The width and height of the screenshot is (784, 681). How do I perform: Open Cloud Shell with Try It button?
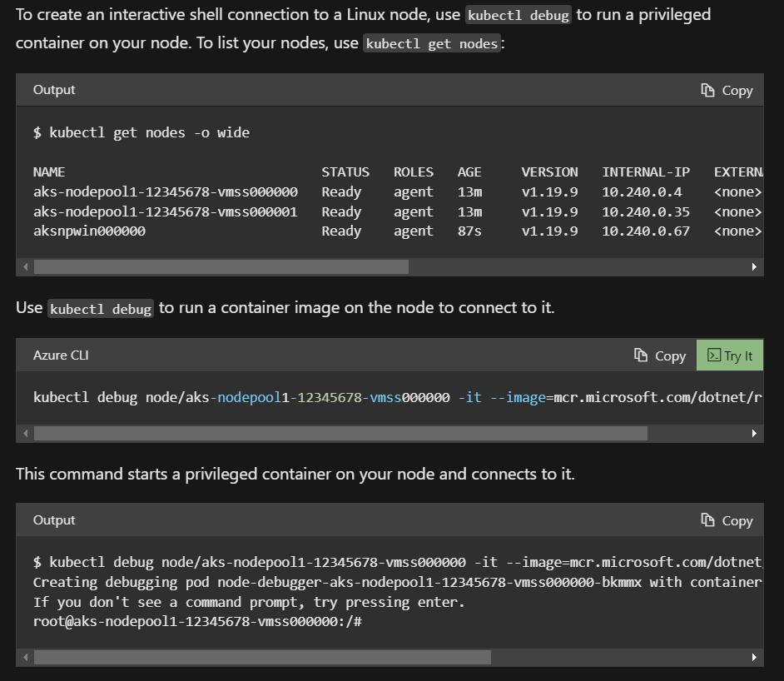[730, 355]
